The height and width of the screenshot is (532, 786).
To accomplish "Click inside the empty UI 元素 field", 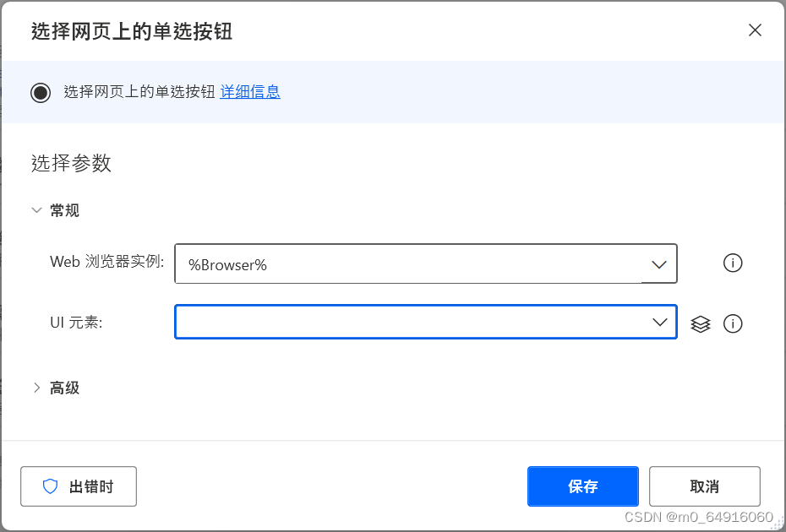I will [x=380, y=323].
